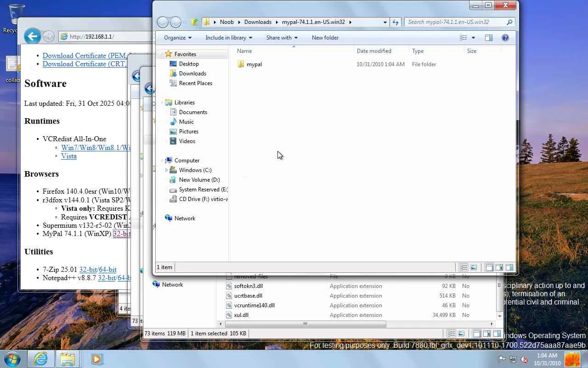
Task: Click the up-folder icon left of the address bar
Action: 195,22
